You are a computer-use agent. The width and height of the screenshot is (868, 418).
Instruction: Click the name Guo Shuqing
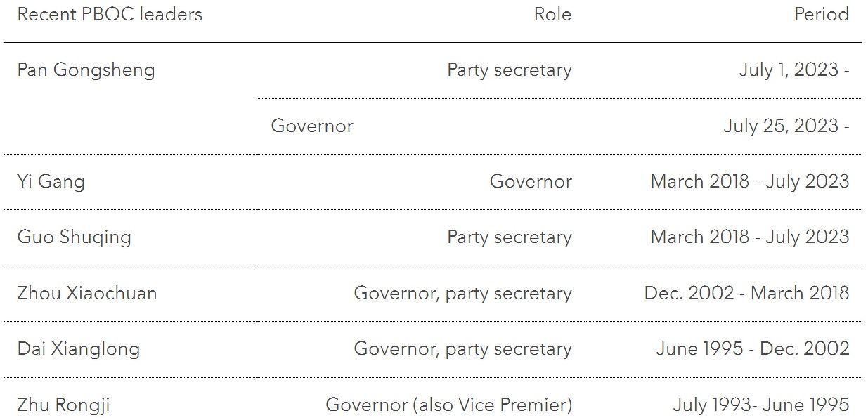coord(74,237)
